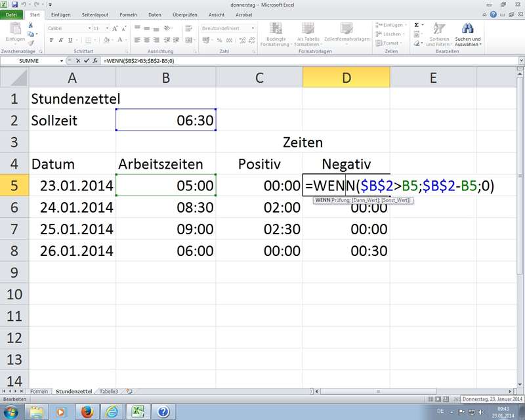Open the fx insert function dialog
The width and height of the screenshot is (525, 420).
pos(95,60)
